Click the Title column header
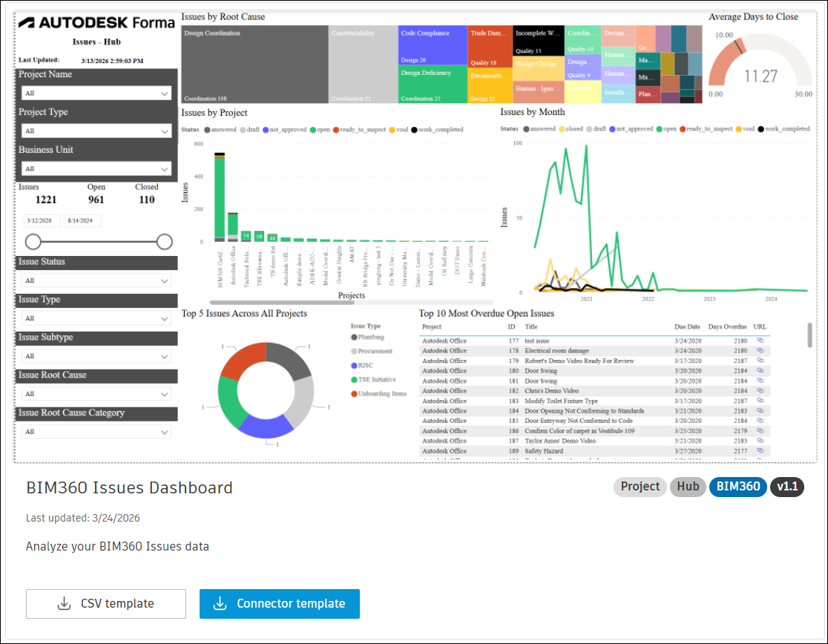 click(530, 327)
